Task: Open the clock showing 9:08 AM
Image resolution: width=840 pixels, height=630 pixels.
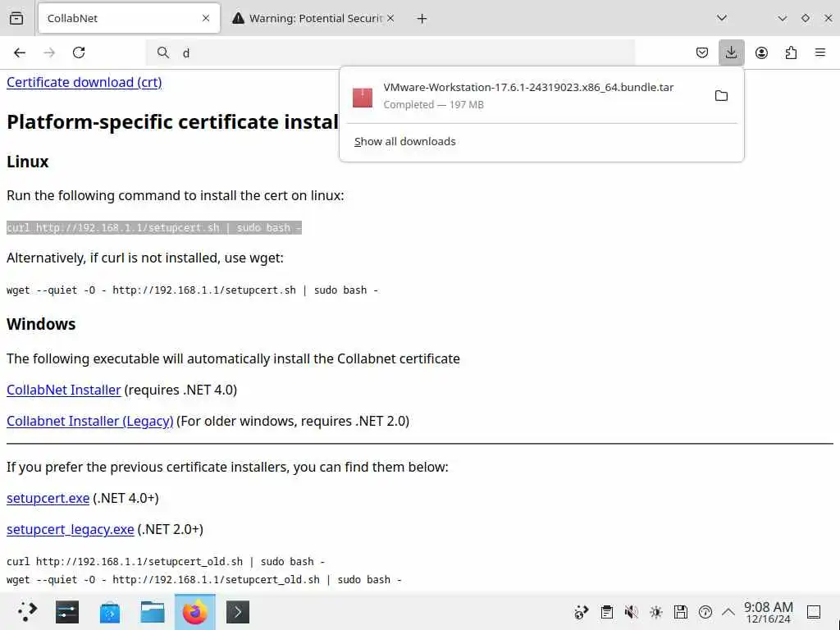Action: 768,612
